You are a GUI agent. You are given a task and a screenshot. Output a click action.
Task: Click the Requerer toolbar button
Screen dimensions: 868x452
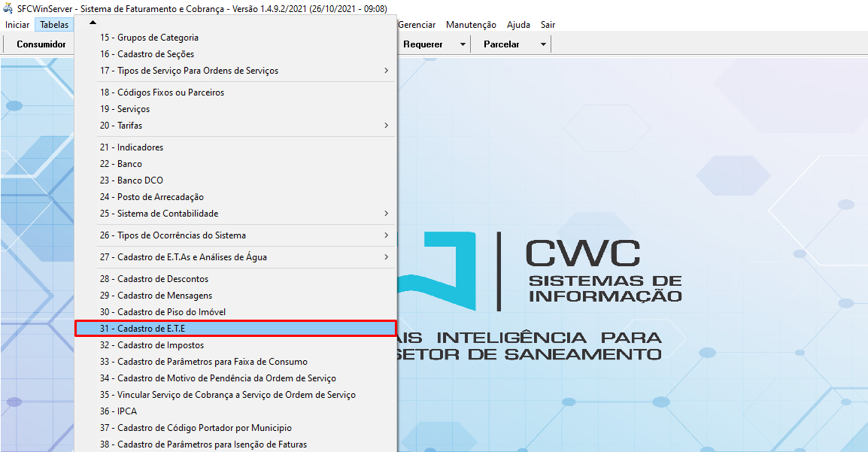click(x=423, y=44)
